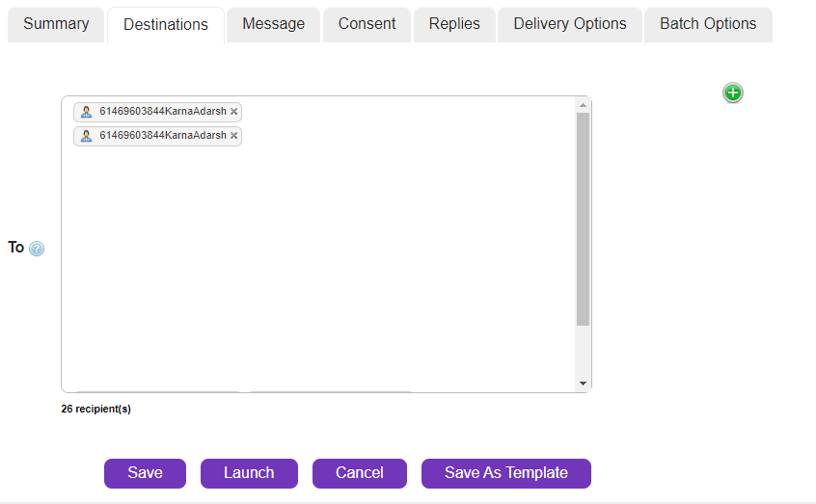Screen dimensions: 816x504
Task: Hit the Cancel button
Action: coord(360,473)
